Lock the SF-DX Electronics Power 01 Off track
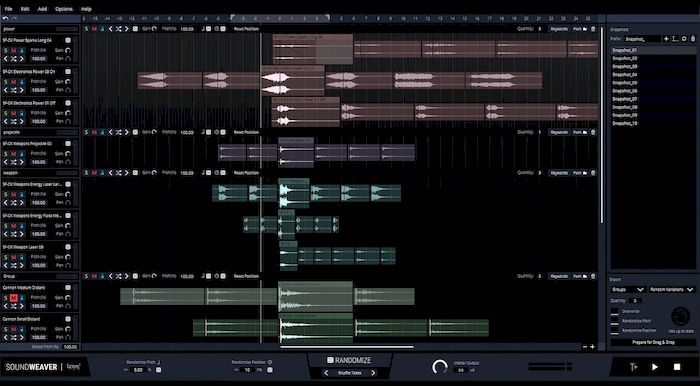 point(21,114)
